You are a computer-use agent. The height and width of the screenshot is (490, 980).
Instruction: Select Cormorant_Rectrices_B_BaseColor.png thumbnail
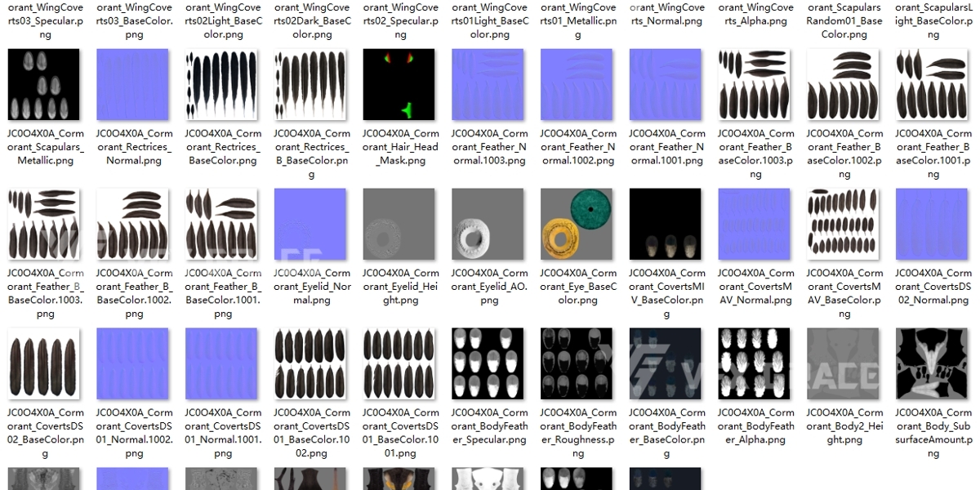310,85
